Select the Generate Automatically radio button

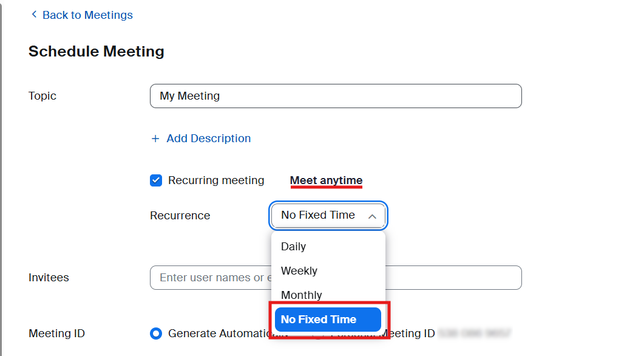pos(156,334)
